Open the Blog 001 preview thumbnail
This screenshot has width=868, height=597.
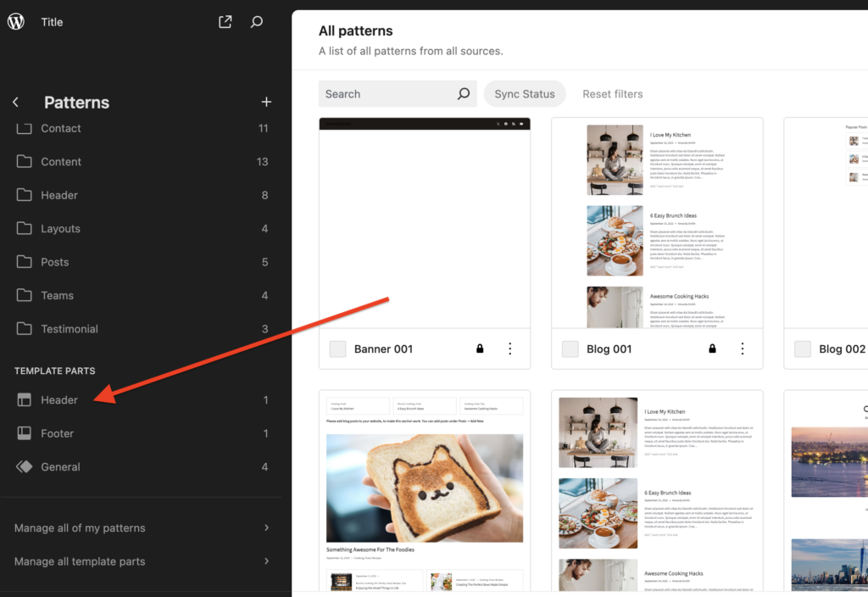(x=657, y=223)
